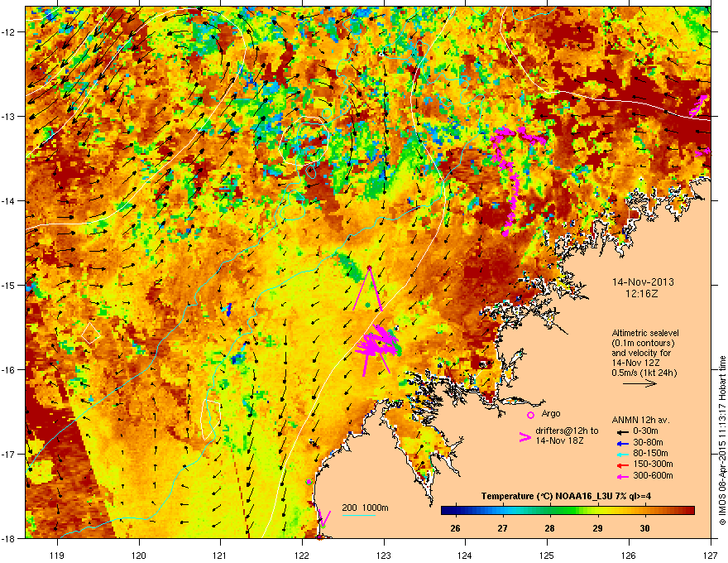Click colorbar tick label 28
This screenshot has height=563, width=728.
[x=549, y=528]
